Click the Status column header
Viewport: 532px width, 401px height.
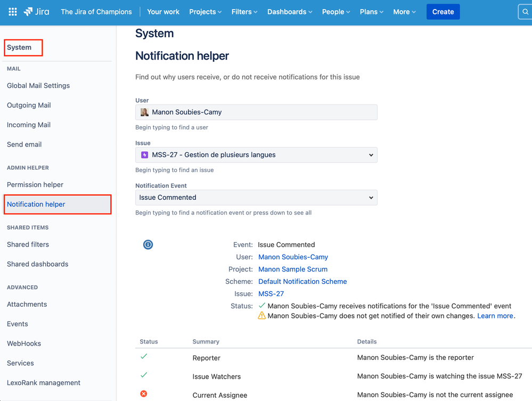click(149, 342)
